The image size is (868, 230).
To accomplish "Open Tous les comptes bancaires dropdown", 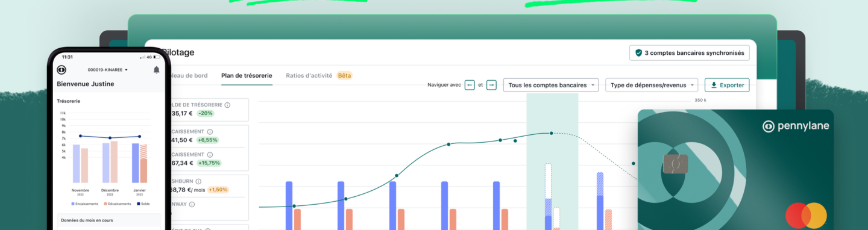I will [552, 85].
